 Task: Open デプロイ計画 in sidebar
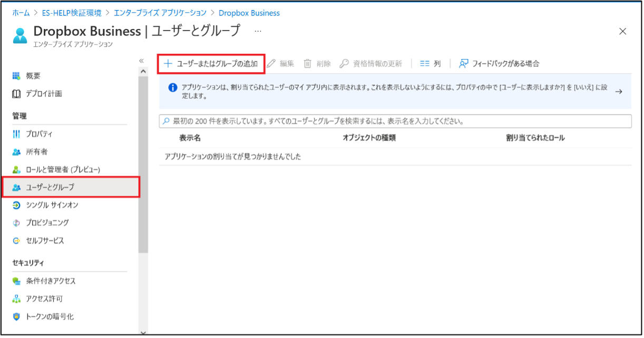tap(44, 94)
